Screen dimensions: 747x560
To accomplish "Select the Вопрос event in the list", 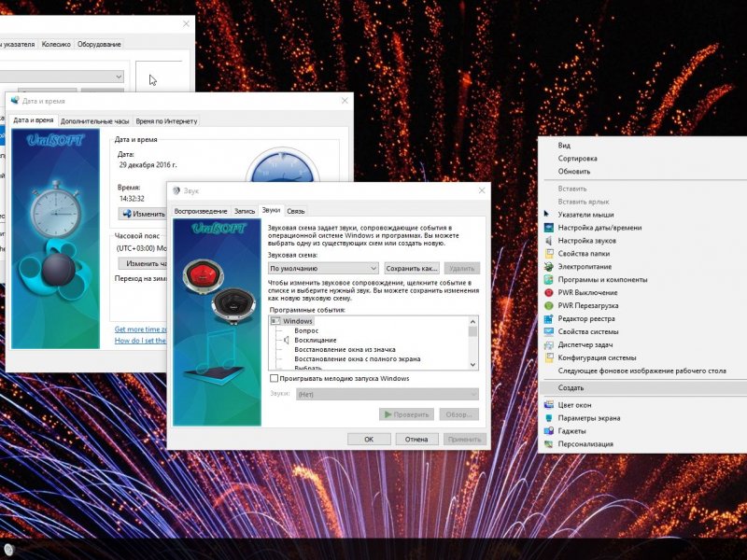I will click(306, 330).
